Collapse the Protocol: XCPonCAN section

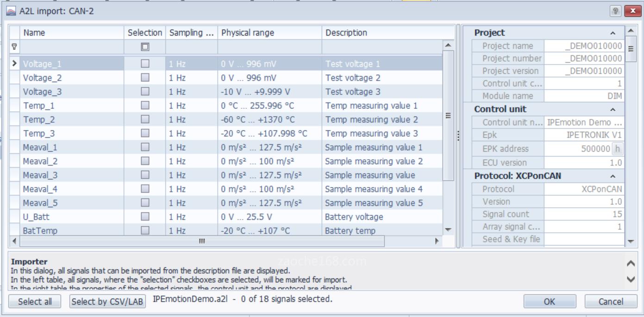coord(613,177)
